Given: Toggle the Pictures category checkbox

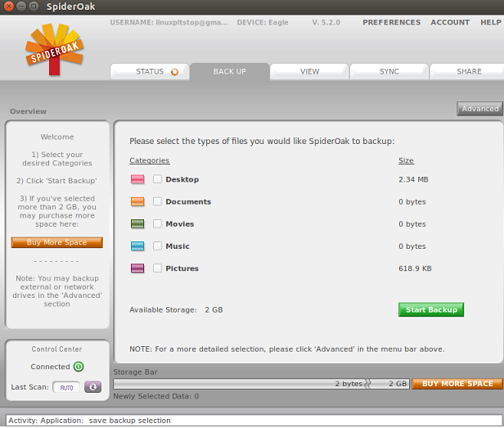Looking at the screenshot, I should 157,268.
